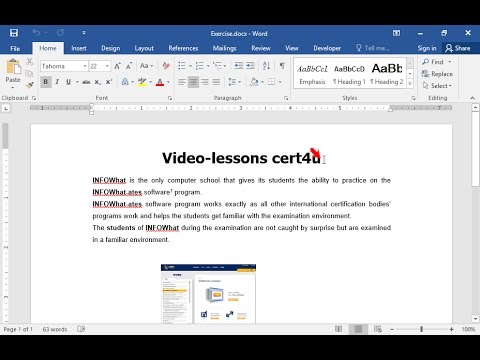The height and width of the screenshot is (360, 480).
Task: Redo the last action
Action: (60, 33)
